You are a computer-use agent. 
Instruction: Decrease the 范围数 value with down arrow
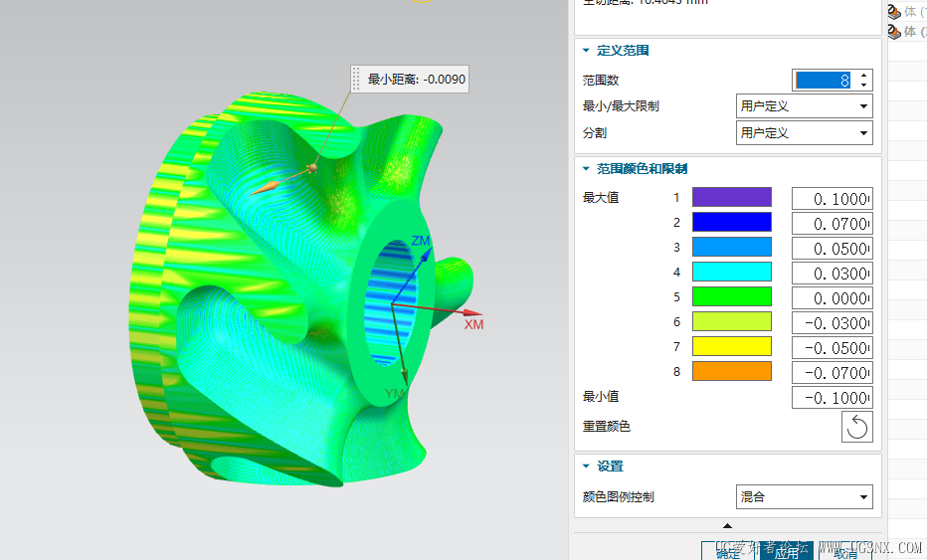tap(863, 86)
